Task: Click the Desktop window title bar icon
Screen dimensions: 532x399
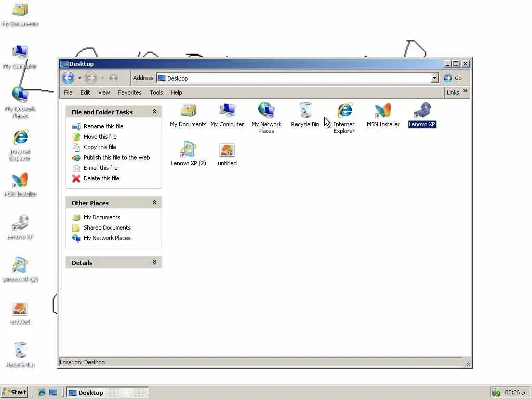Action: [64, 64]
